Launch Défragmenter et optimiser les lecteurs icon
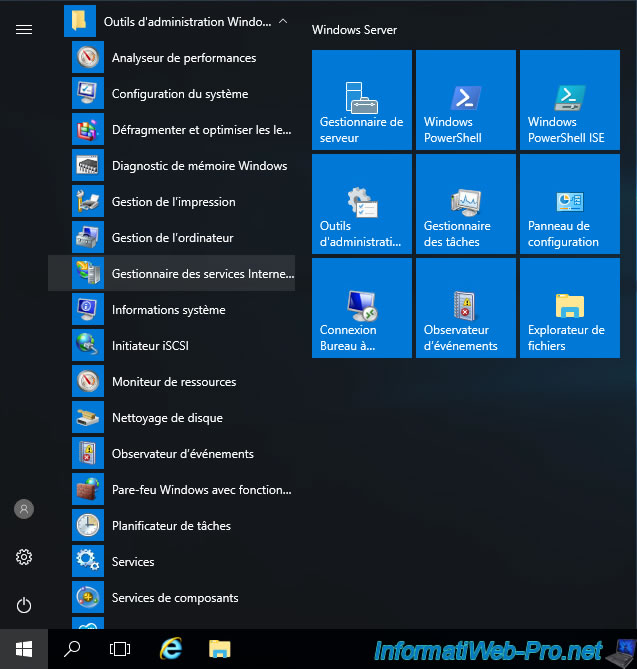Screen dimensions: 637x669 tap(88, 129)
